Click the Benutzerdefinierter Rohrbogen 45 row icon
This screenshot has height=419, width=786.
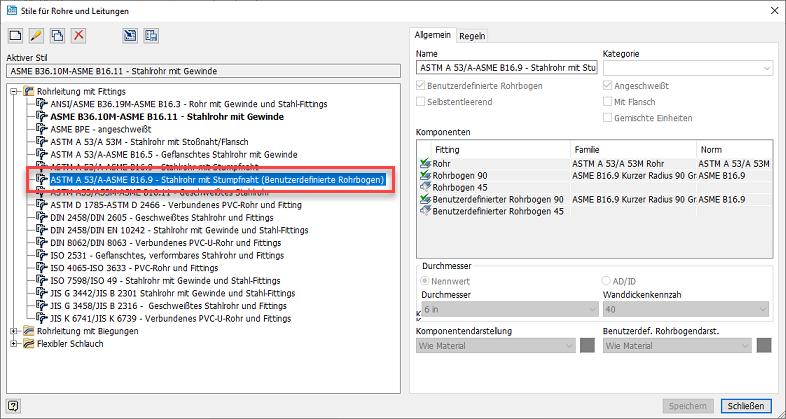click(426, 212)
